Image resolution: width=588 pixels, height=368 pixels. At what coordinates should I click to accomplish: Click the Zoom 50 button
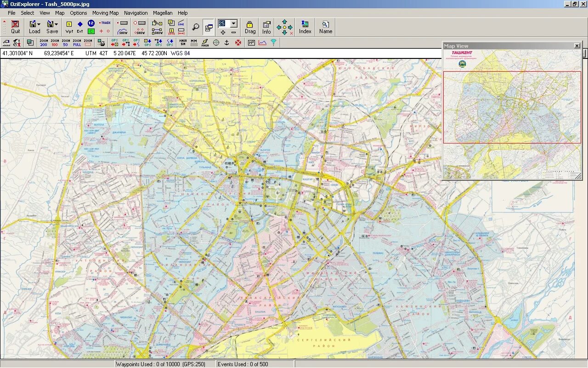tap(66, 43)
